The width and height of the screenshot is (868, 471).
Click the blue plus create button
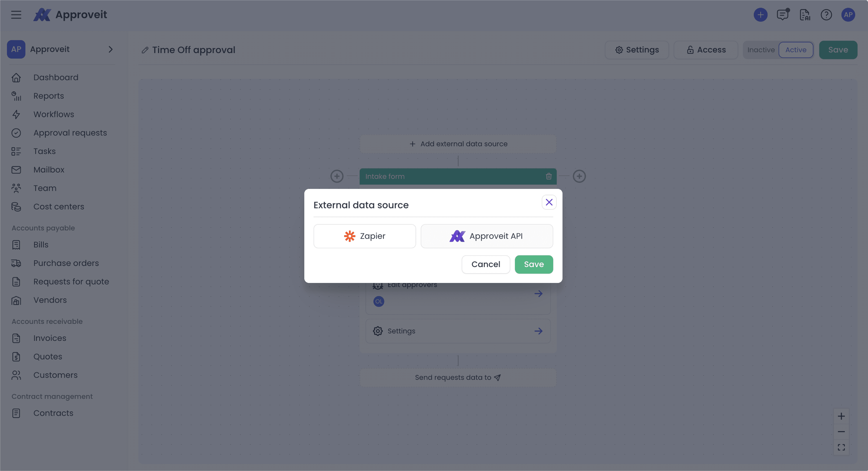point(760,15)
